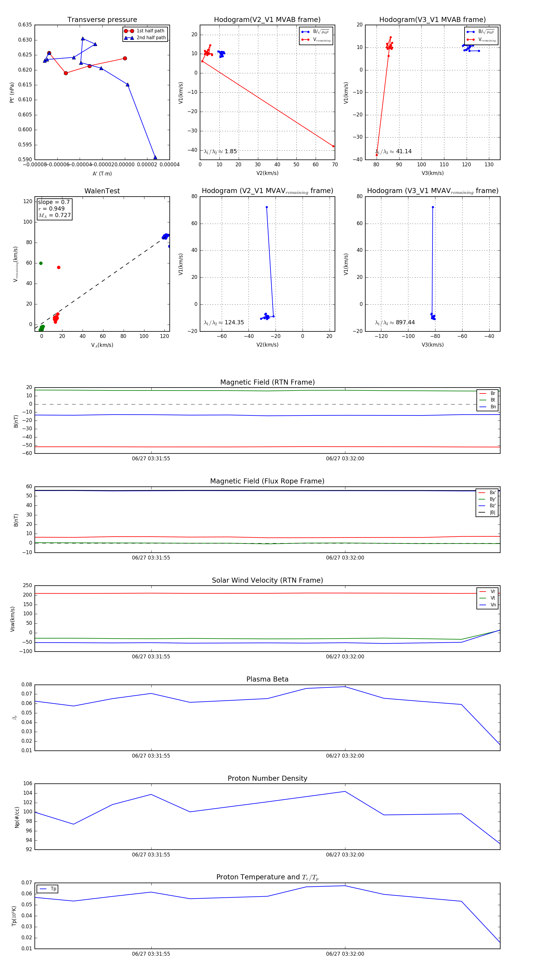Click the isolated red point in WalenTest plot
Image resolution: width=535 pixels, height=980 pixels.
click(x=59, y=268)
